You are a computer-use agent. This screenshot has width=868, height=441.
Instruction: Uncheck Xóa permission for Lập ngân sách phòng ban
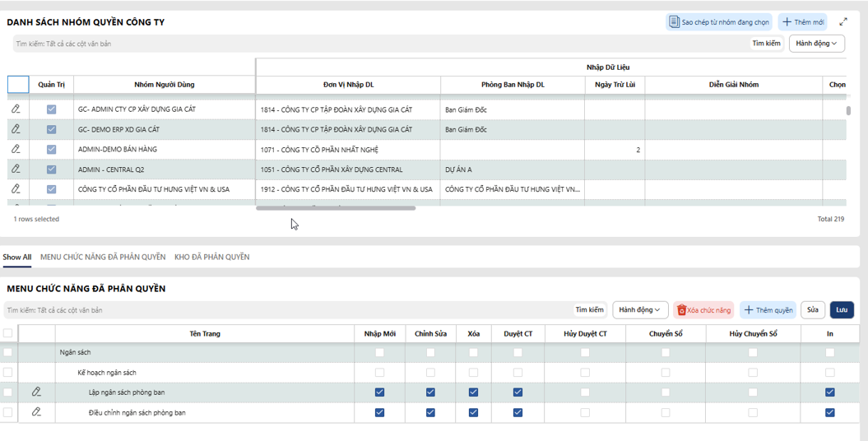tap(473, 392)
